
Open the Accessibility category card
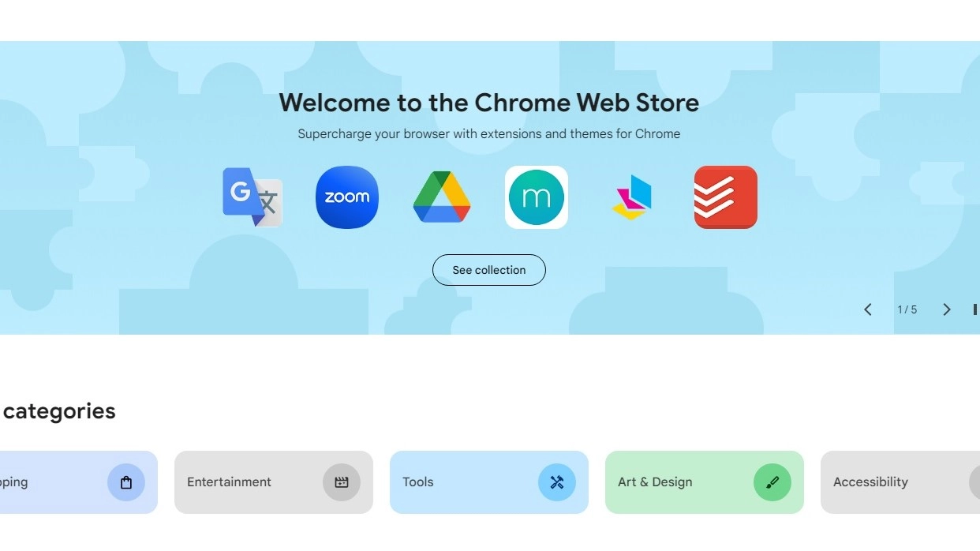[x=900, y=482]
